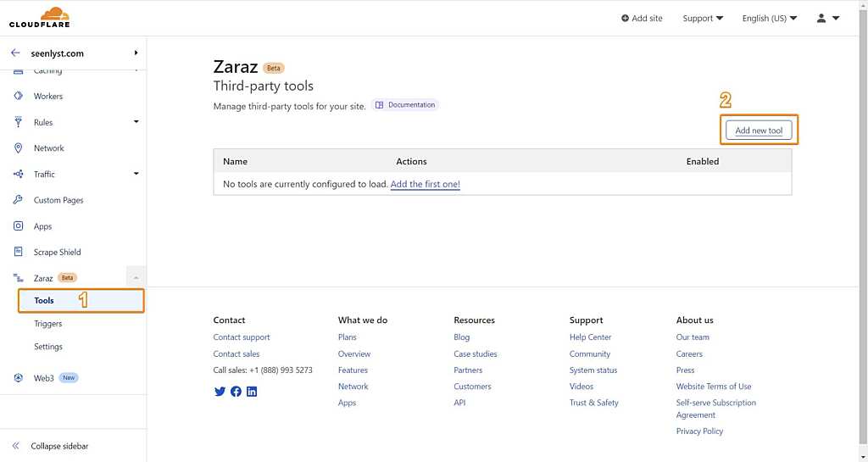Screen dimensions: 868x462
Task: Open the Website Terms of Use link
Action: pyautogui.click(x=714, y=387)
